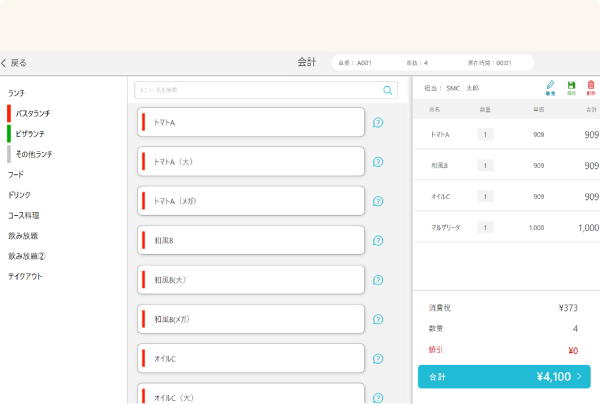Open help icon beside 和風B
This screenshot has height=404, width=600.
click(x=378, y=240)
